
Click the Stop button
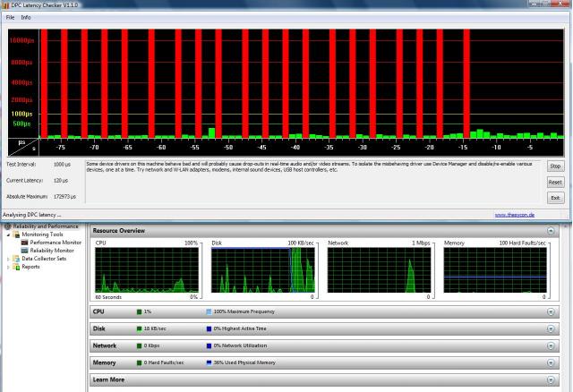(555, 166)
